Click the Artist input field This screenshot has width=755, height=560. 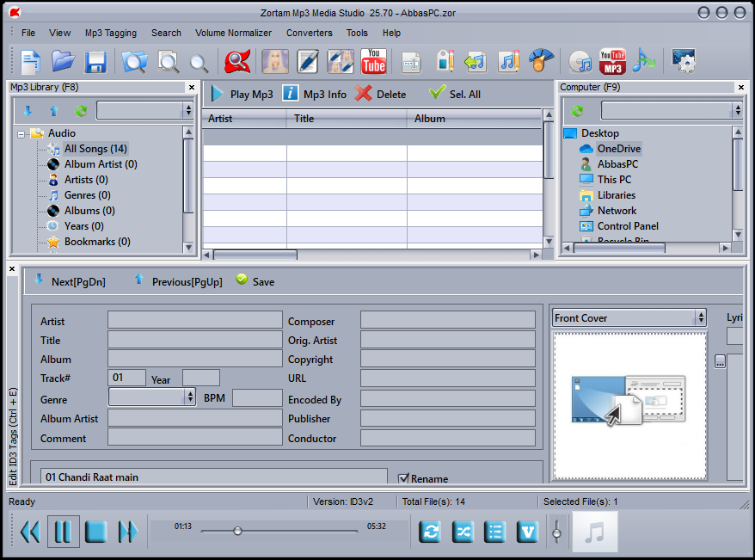point(194,320)
